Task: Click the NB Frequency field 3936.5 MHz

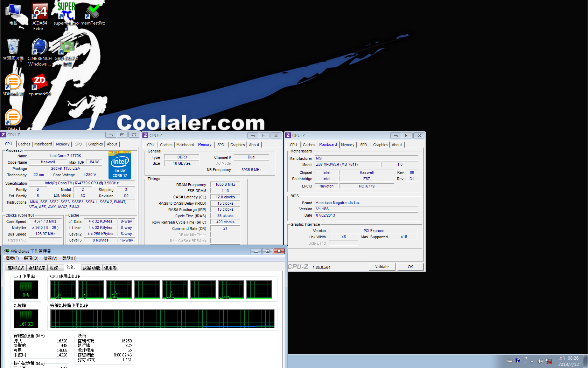Action: (x=251, y=170)
